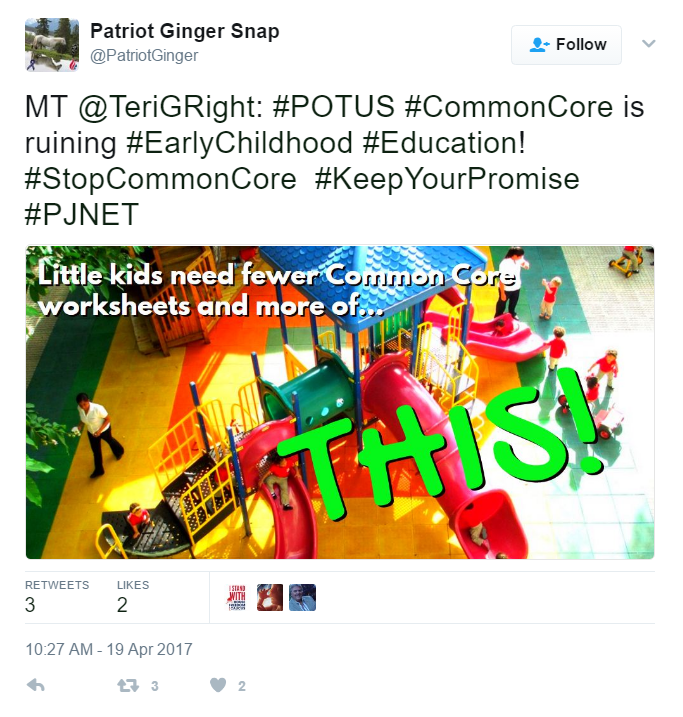
Task: Open the #EarlyChildhood hashtag
Action: pos(239,143)
